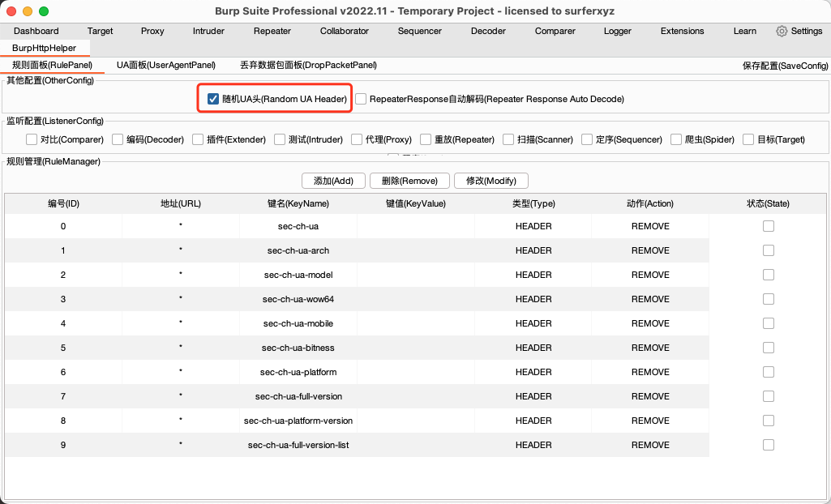The height and width of the screenshot is (504, 831).
Task: Select the Intruder tab
Action: point(208,32)
